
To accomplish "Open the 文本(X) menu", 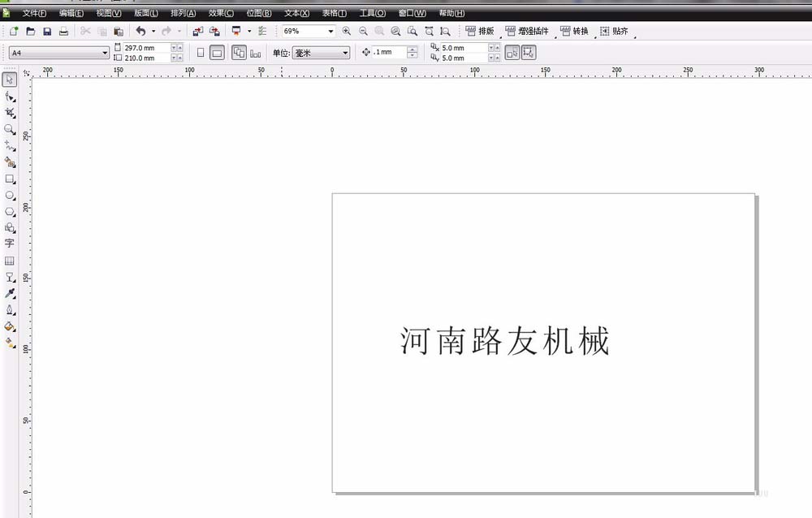I will (x=296, y=13).
